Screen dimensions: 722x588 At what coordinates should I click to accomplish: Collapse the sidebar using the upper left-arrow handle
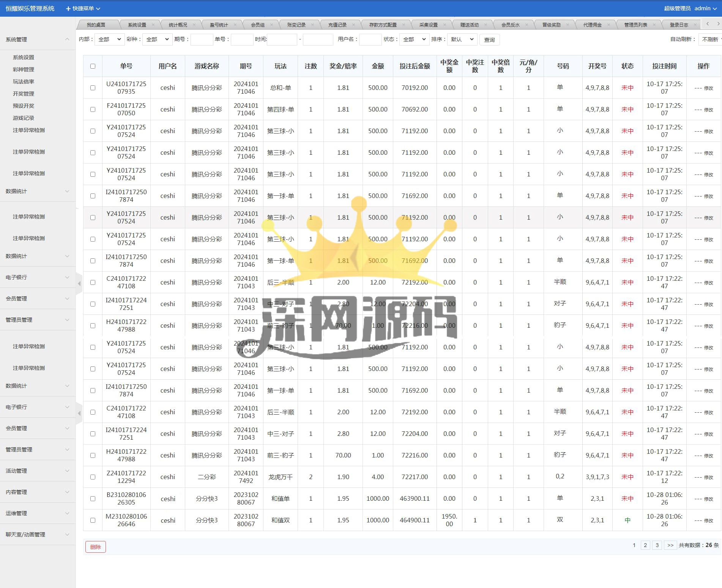pos(79,283)
